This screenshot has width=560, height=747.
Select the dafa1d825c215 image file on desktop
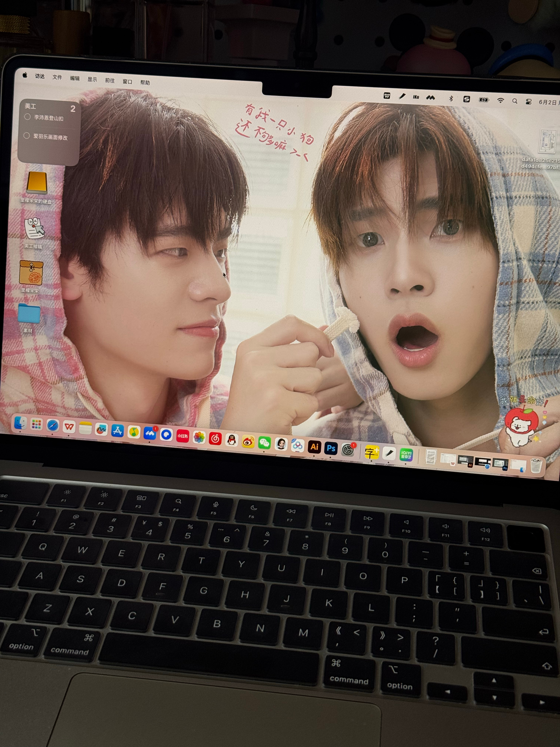(547, 142)
